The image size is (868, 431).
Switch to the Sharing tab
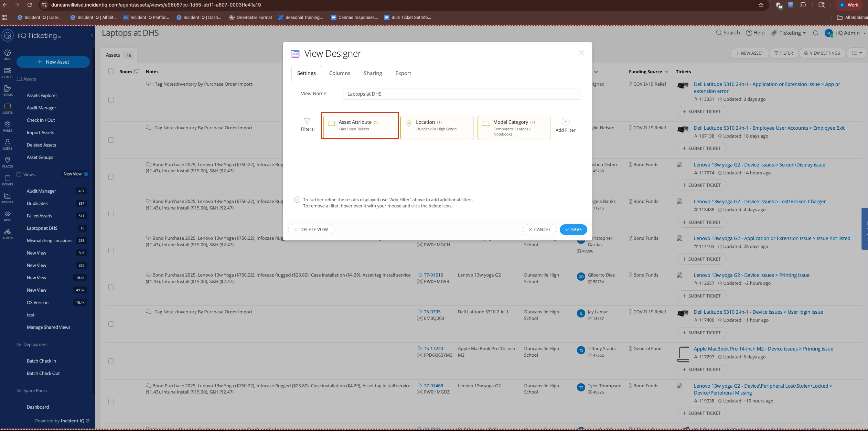(373, 73)
